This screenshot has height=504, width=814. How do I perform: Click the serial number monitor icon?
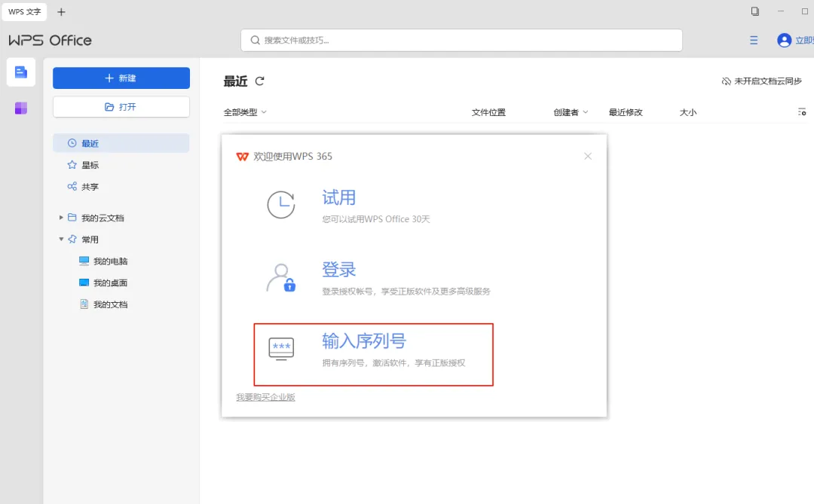[281, 348]
